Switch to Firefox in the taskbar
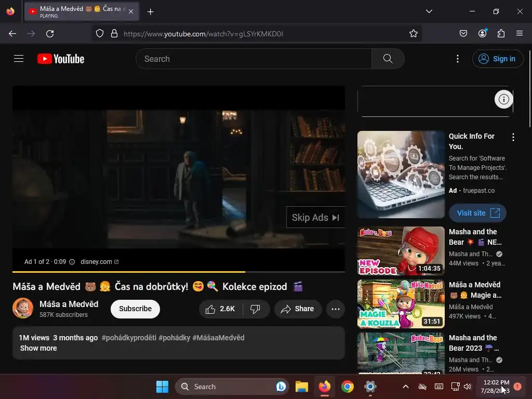532x399 pixels. (x=325, y=387)
